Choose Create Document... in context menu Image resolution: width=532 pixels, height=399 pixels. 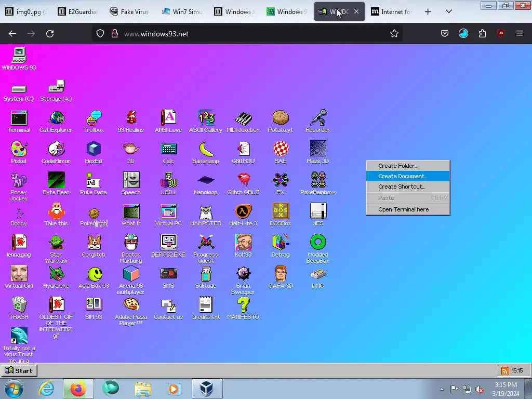click(x=408, y=176)
